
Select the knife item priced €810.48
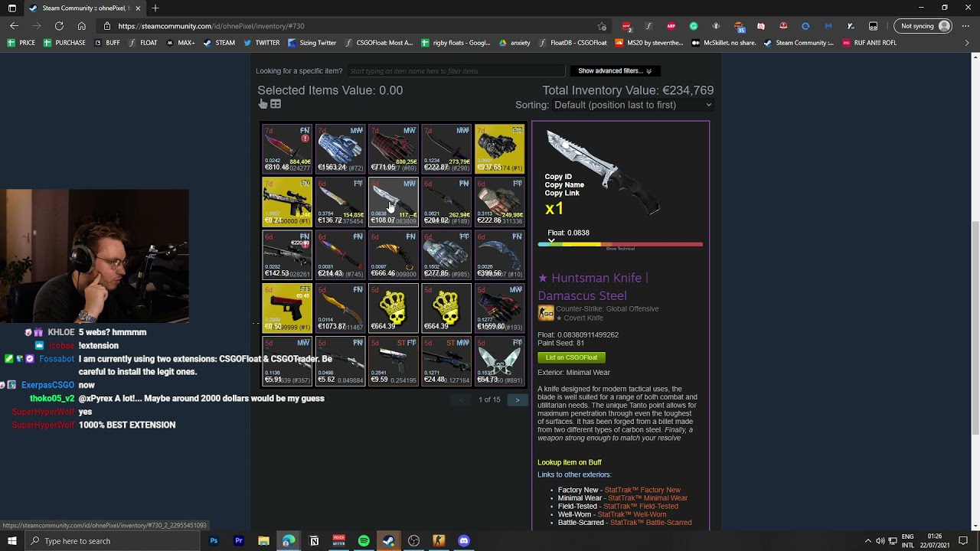coord(287,148)
